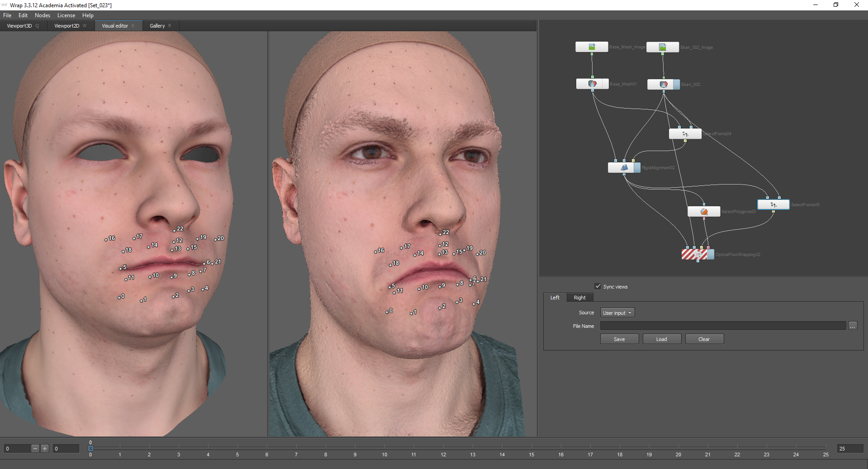Click the File Name browse button

tap(852, 326)
